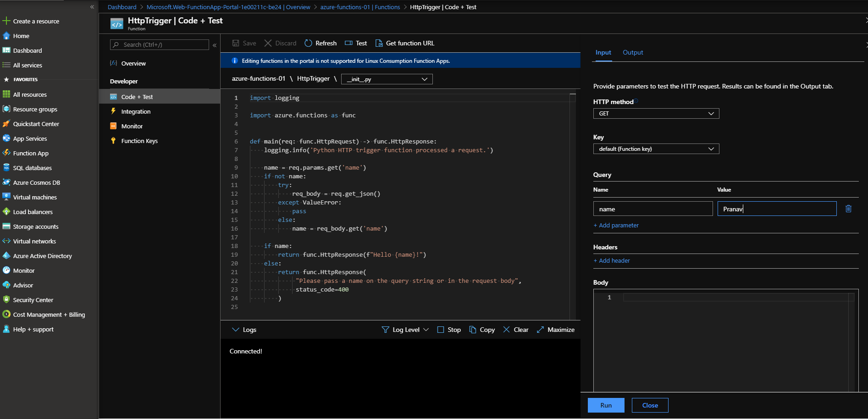Select Monitor under the Developer menu
The height and width of the screenshot is (419, 868).
pyautogui.click(x=132, y=126)
